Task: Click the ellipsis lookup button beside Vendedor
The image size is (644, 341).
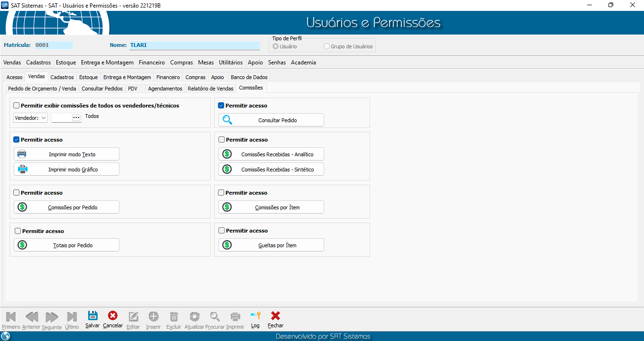Action: 76,118
